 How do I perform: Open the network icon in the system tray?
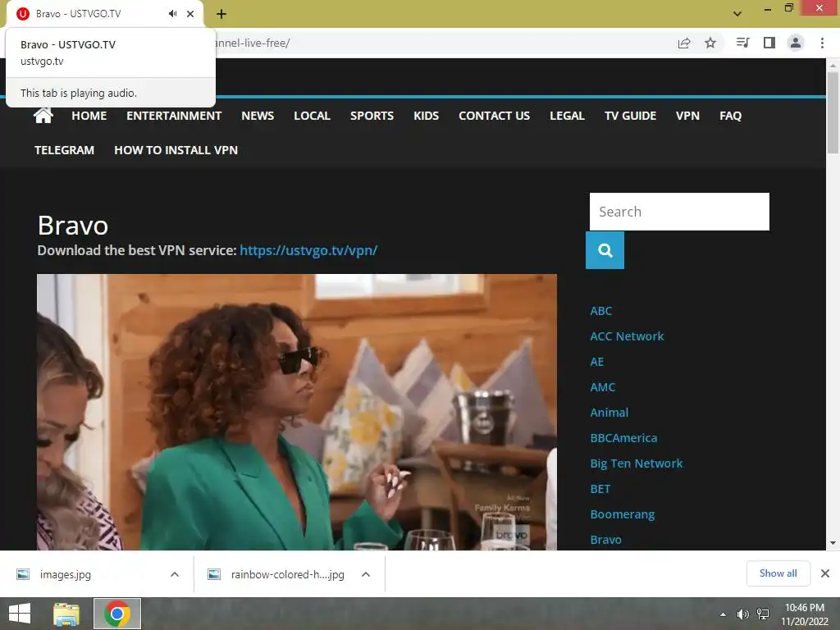[762, 614]
